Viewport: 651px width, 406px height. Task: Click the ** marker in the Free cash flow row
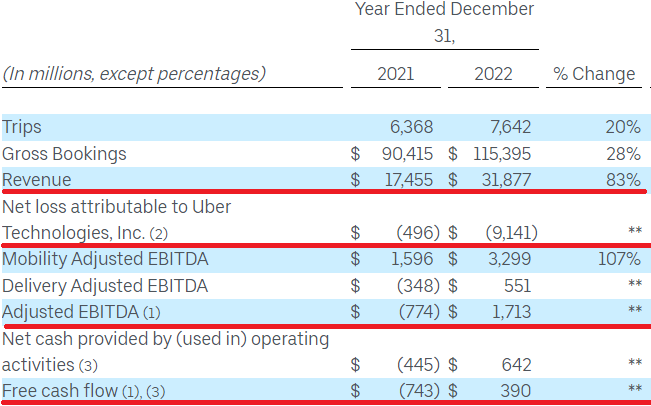(635, 389)
